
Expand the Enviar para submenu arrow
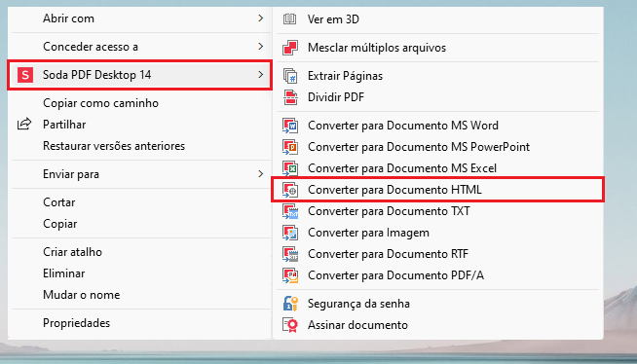(260, 174)
